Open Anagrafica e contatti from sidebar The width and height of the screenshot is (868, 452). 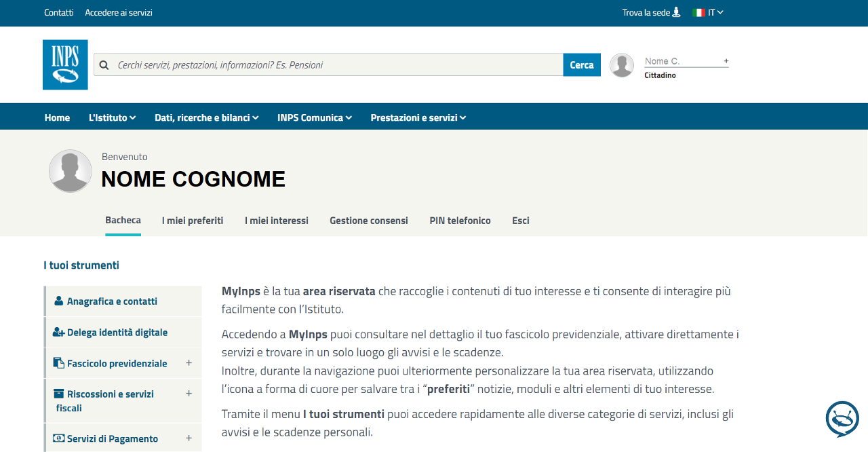pyautogui.click(x=112, y=301)
